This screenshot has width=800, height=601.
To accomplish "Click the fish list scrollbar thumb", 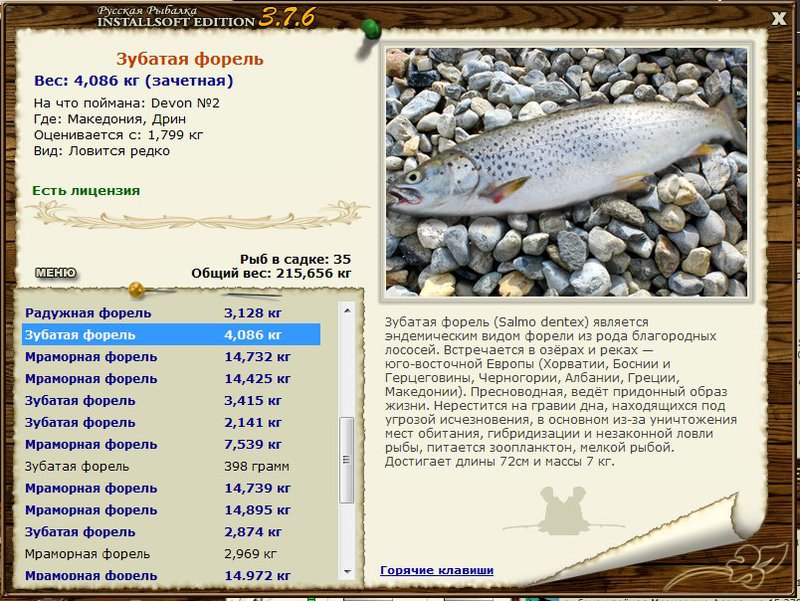I will point(347,460).
